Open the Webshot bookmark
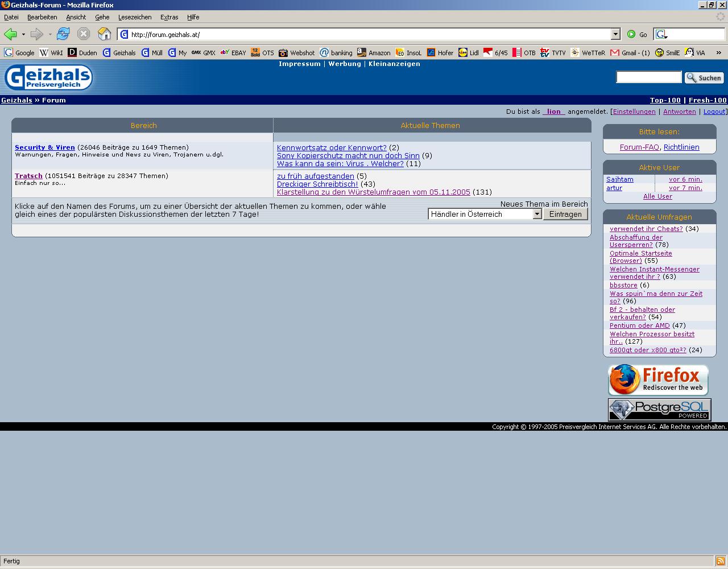Image resolution: width=728 pixels, height=569 pixels. 296,53
